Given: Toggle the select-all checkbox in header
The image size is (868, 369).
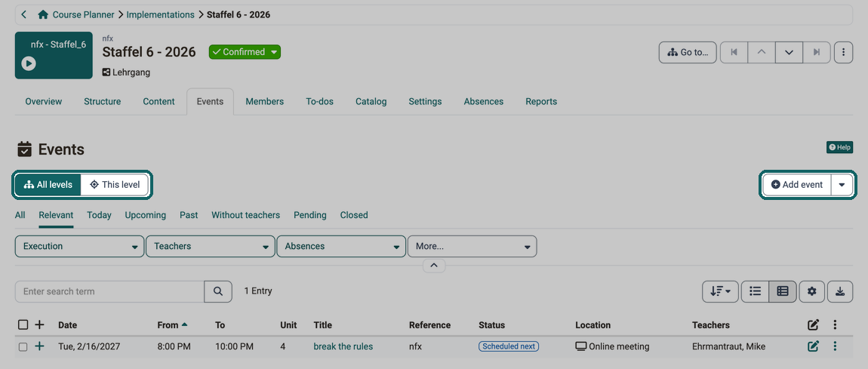Looking at the screenshot, I should tap(23, 324).
